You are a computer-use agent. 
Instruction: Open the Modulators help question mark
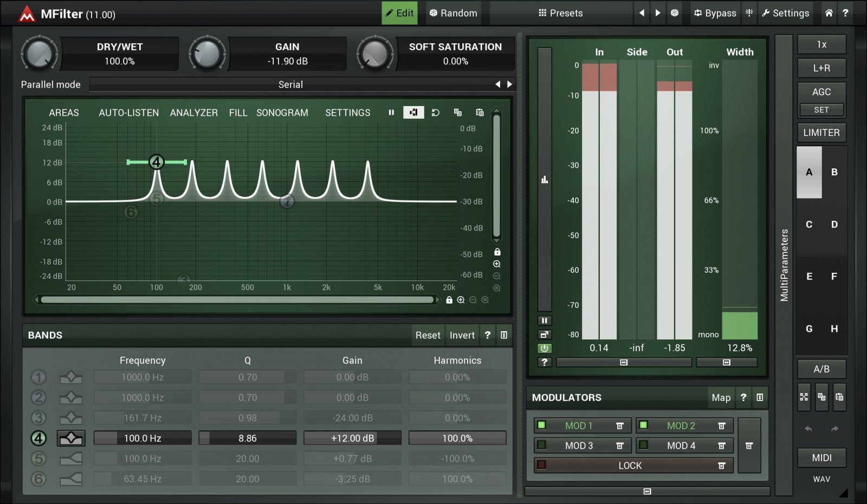pos(743,397)
